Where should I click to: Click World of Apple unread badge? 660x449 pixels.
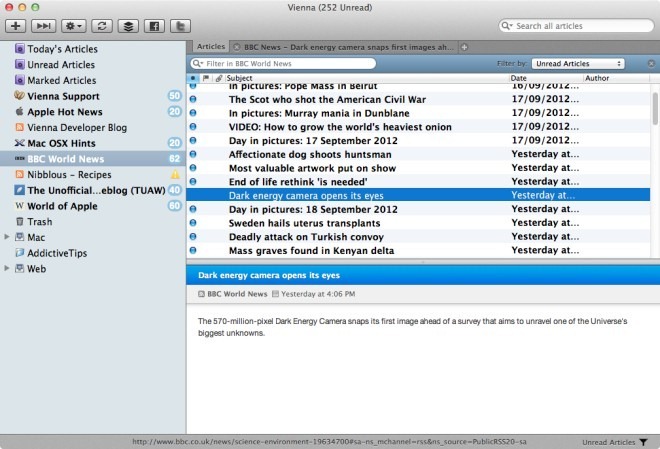click(175, 206)
